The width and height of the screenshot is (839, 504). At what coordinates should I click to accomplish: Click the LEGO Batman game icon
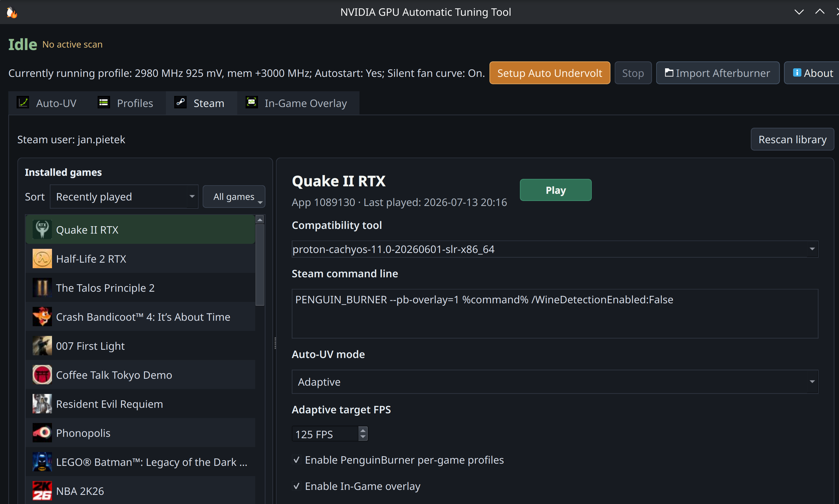pos(42,462)
